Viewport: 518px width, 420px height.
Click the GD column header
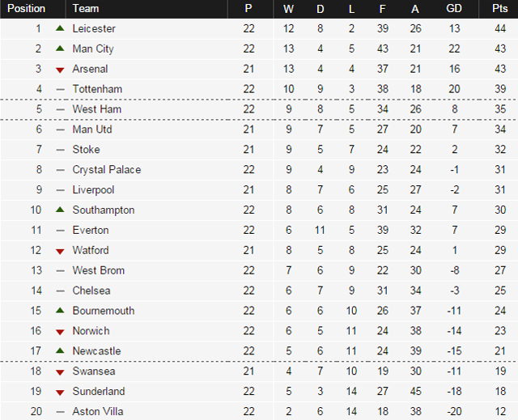(x=454, y=9)
